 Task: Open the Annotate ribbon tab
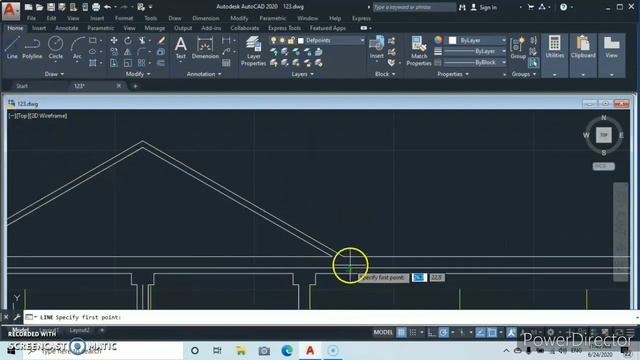(x=67, y=28)
